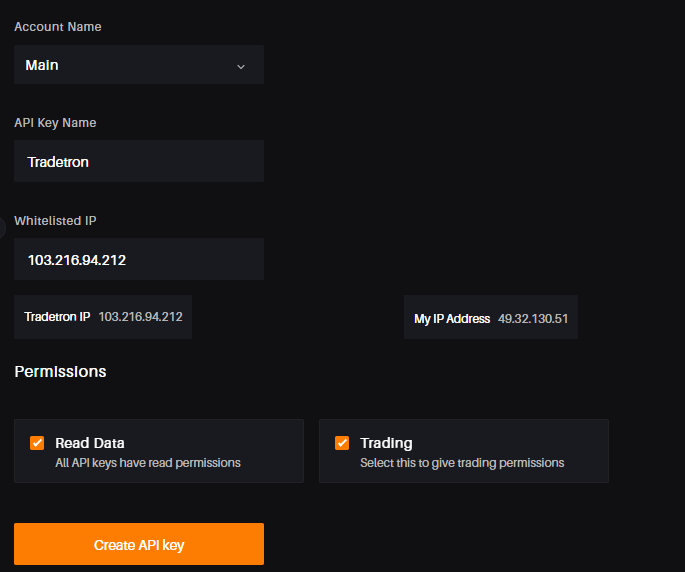The width and height of the screenshot is (685, 572).
Task: Select the My IP Address suggestion chip
Action: [491, 317]
